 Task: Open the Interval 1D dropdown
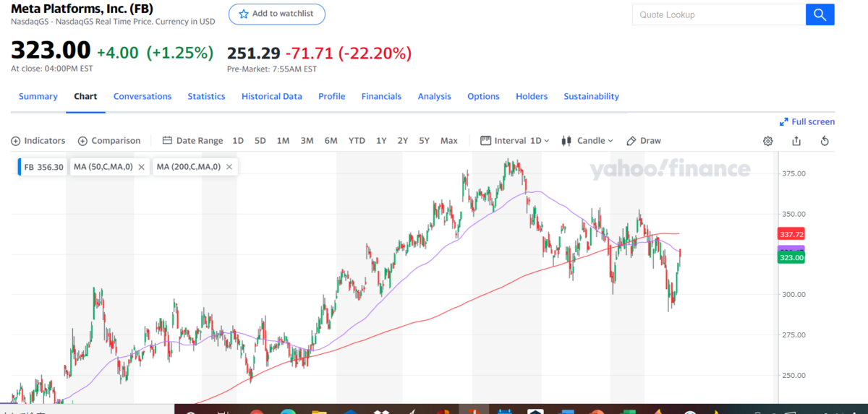[x=515, y=141]
